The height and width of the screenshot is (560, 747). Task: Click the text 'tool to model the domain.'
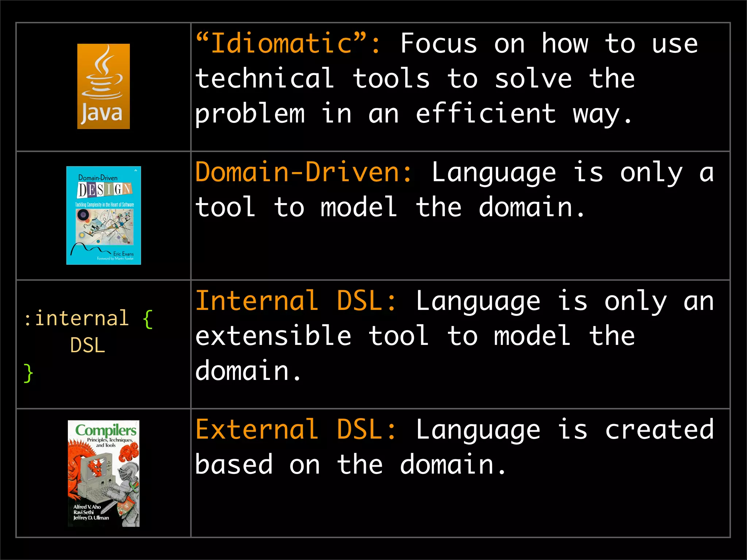(390, 207)
